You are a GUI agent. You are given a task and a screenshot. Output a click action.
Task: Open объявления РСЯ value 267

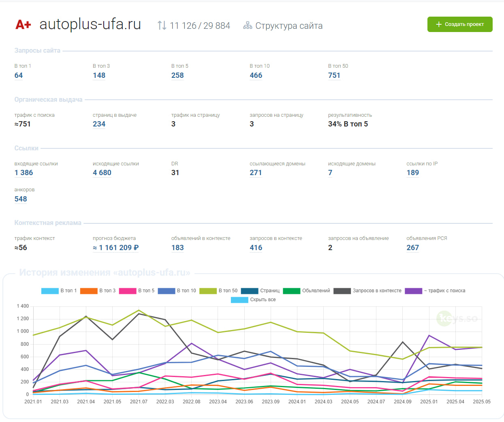pos(413,248)
